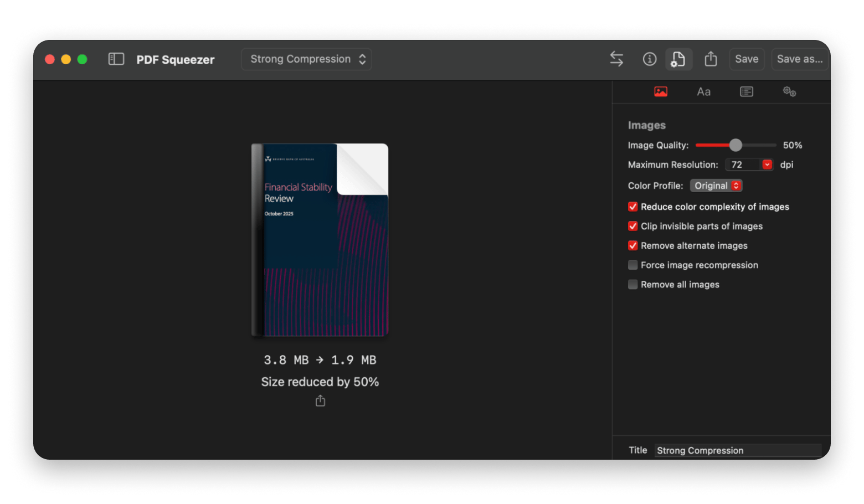Edit the Title field reading Strong Compression
The width and height of the screenshot is (864, 504).
[x=738, y=450]
